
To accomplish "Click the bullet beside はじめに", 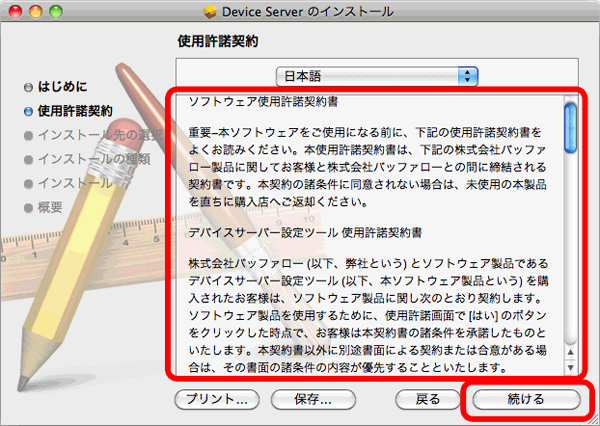I will click(28, 87).
